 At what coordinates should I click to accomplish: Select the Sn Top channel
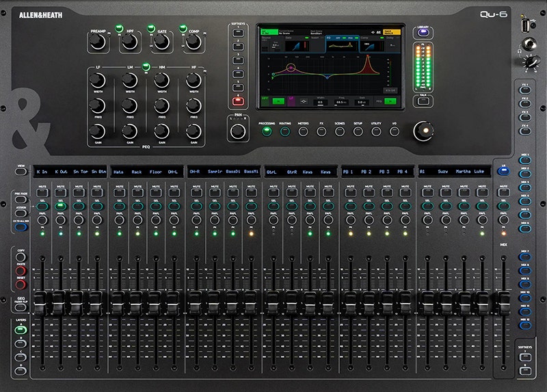pyautogui.click(x=79, y=207)
